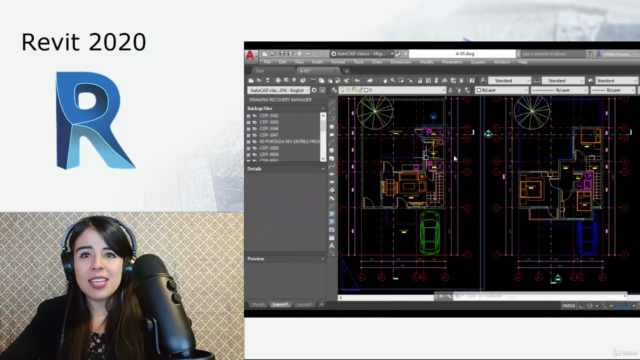The height and width of the screenshot is (360, 640).
Task: Click the Cut scissors icon in the Standard toolbar
Action: pos(313,80)
